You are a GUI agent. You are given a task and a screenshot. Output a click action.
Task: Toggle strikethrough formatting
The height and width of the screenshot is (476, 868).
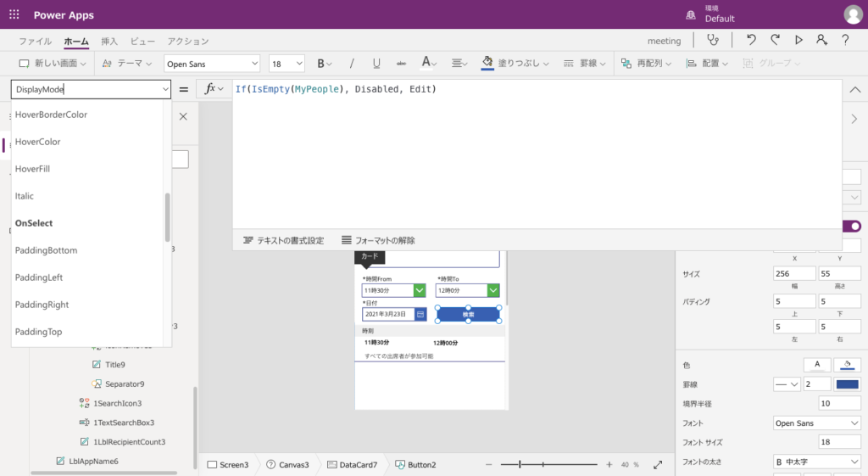pos(401,64)
